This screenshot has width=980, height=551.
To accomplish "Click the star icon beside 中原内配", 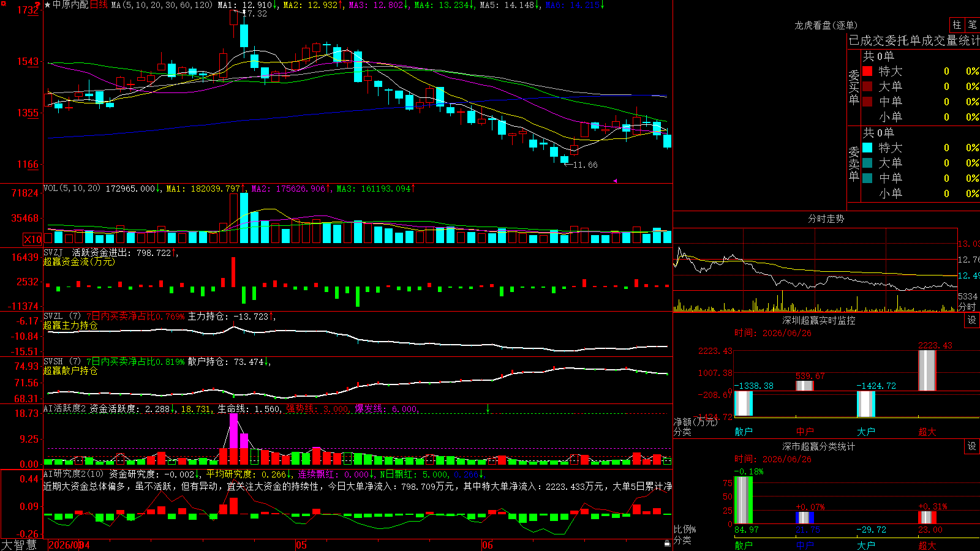I will (x=48, y=5).
